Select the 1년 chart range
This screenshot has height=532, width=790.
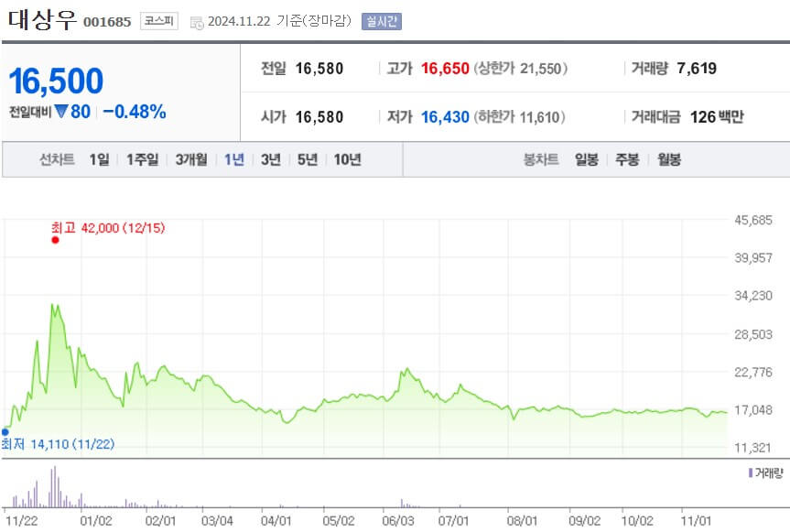click(234, 159)
